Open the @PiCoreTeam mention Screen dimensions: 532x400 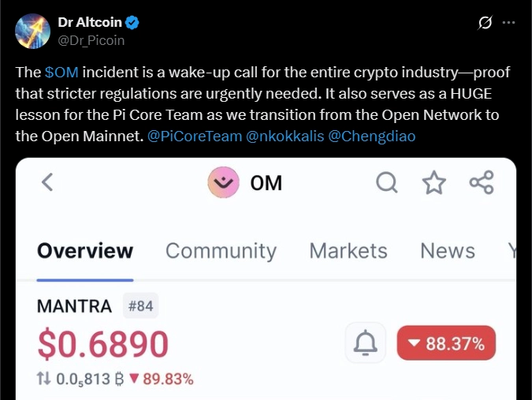click(195, 136)
